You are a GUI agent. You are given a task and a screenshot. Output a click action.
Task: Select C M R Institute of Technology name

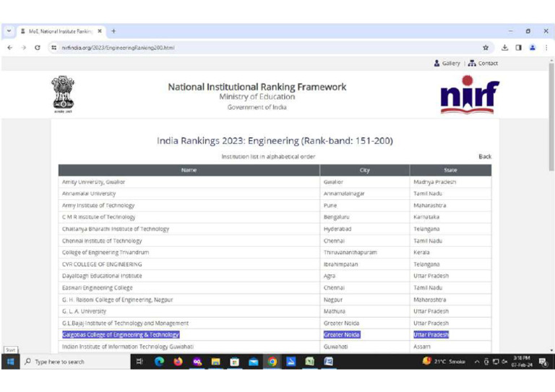click(98, 217)
